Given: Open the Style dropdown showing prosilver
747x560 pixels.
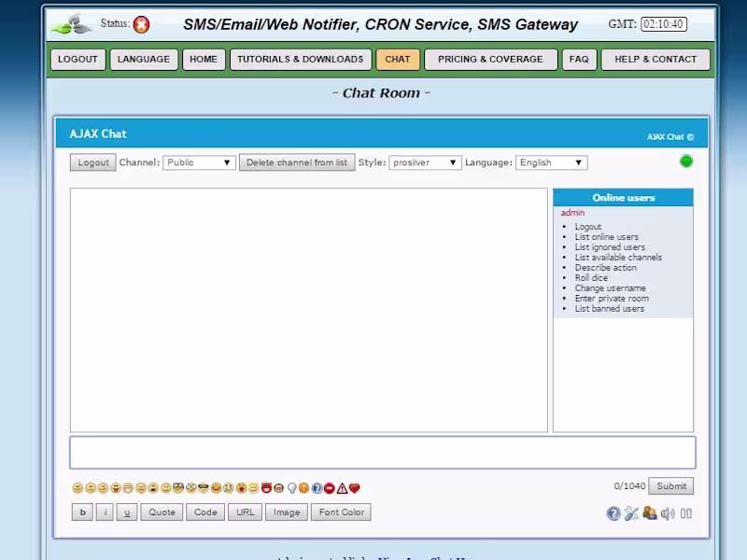Looking at the screenshot, I should point(425,162).
